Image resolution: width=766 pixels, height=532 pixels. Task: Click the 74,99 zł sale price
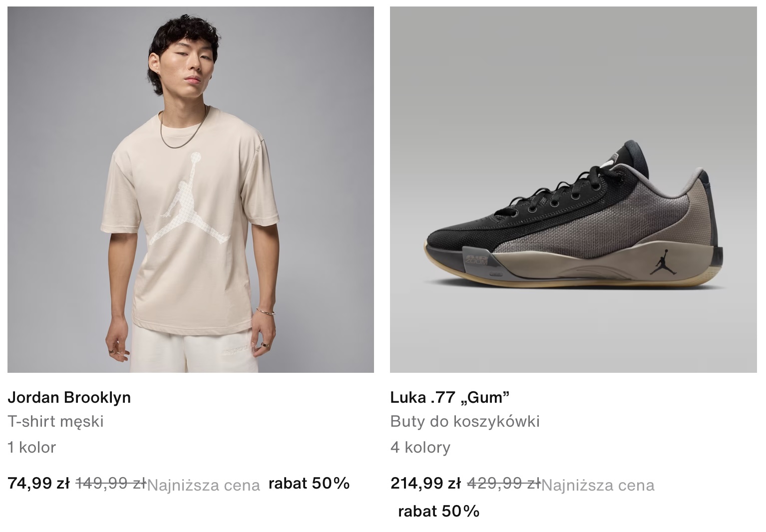click(x=39, y=483)
